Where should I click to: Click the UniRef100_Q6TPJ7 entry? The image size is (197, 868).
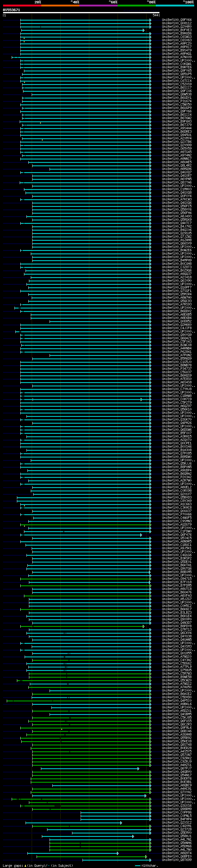[177, 769]
